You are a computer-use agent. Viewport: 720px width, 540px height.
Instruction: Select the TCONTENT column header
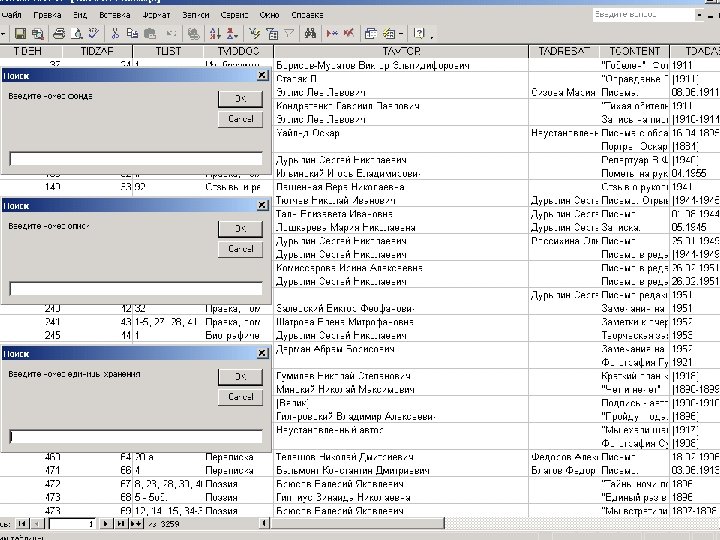coord(634,51)
